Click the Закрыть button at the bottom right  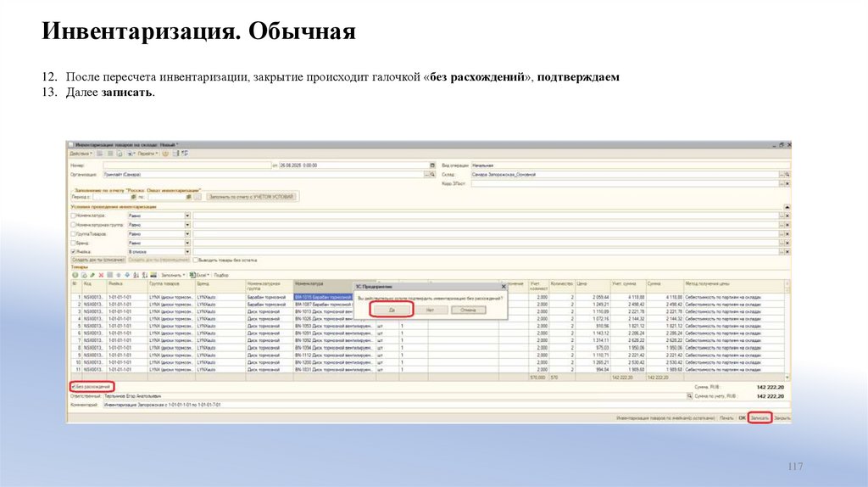782,417
